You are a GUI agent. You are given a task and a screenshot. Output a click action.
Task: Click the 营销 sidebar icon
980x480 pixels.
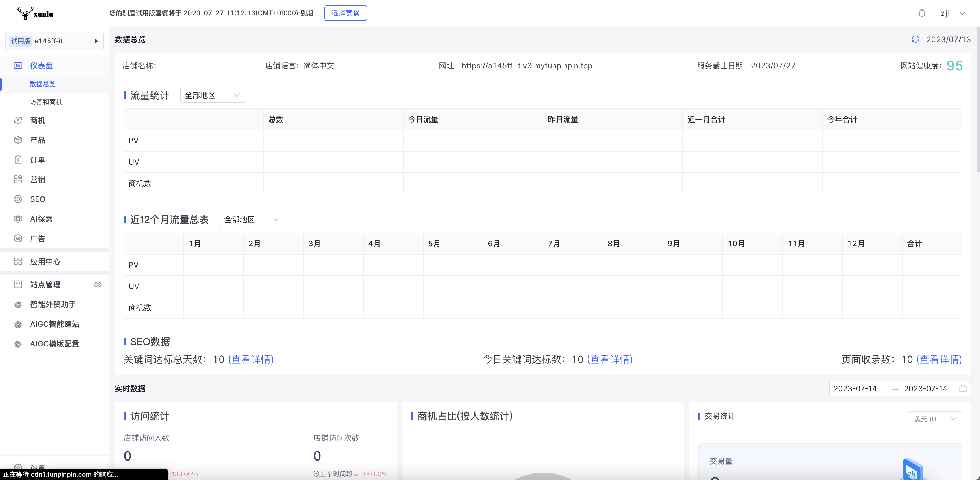18,179
